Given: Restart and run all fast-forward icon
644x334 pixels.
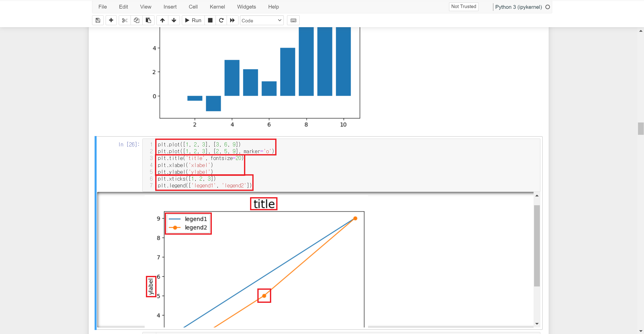Looking at the screenshot, I should [x=232, y=20].
